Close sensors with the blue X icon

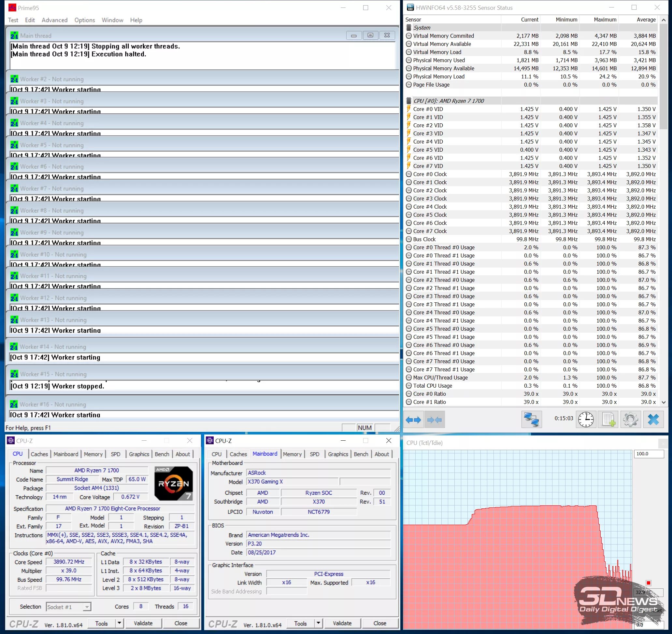tap(653, 420)
